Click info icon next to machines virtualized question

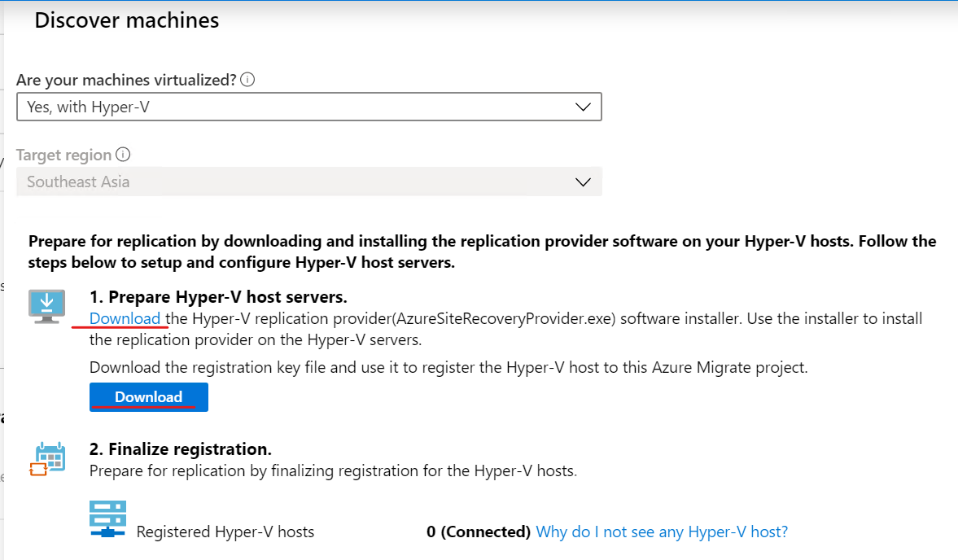[247, 80]
